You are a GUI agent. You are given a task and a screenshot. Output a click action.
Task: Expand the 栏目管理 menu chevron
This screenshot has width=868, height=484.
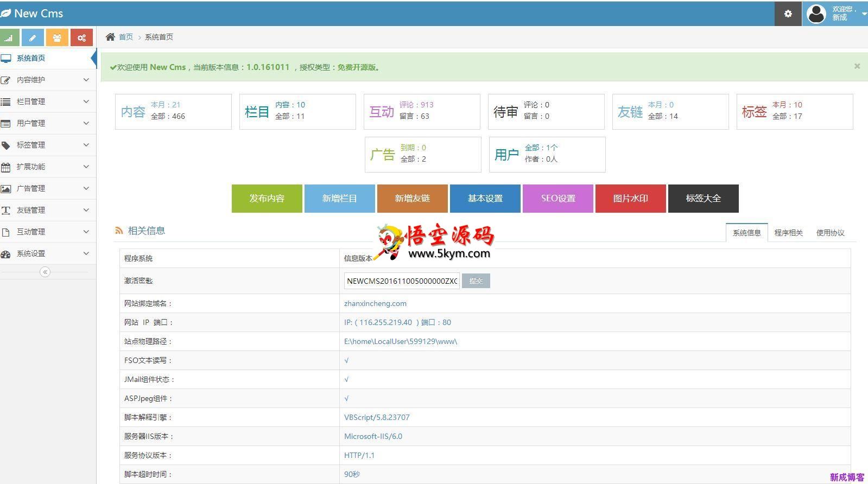click(86, 101)
